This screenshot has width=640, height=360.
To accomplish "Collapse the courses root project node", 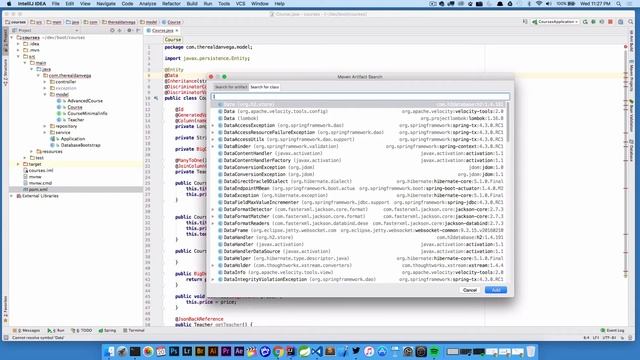I will 12,38.
